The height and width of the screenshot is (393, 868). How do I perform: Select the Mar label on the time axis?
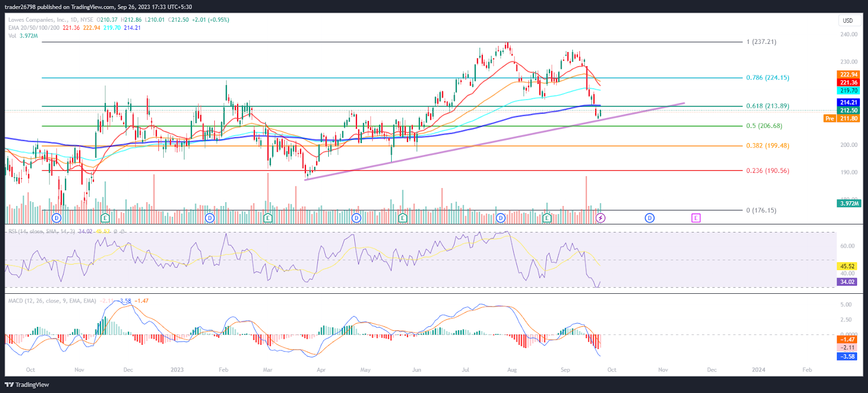pos(267,370)
